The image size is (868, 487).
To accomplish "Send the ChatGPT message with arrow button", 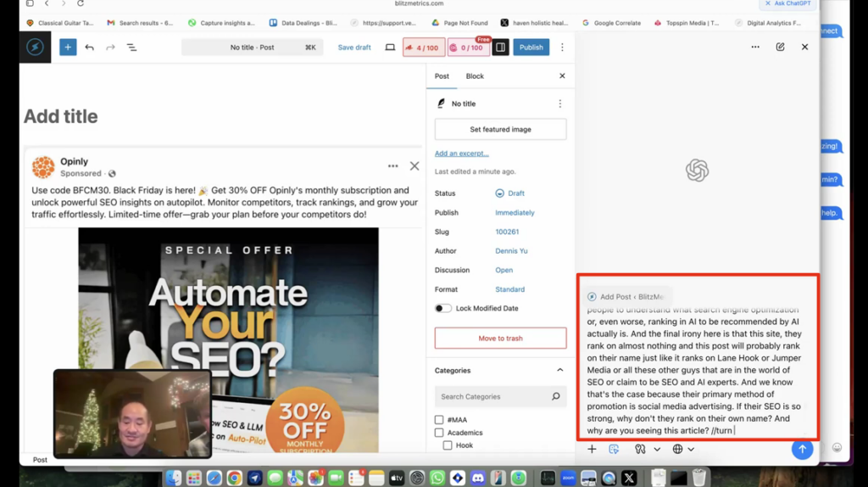I will pyautogui.click(x=802, y=450).
